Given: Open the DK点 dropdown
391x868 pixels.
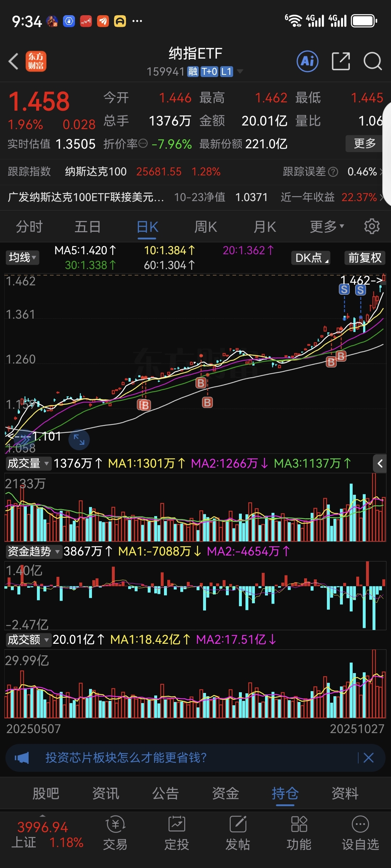Looking at the screenshot, I should coord(311,258).
